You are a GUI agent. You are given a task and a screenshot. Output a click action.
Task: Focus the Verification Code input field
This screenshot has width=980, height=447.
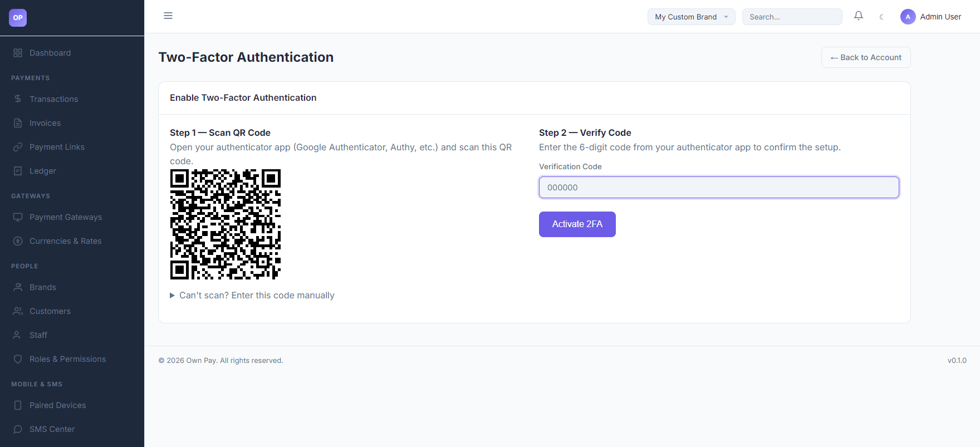pyautogui.click(x=719, y=188)
